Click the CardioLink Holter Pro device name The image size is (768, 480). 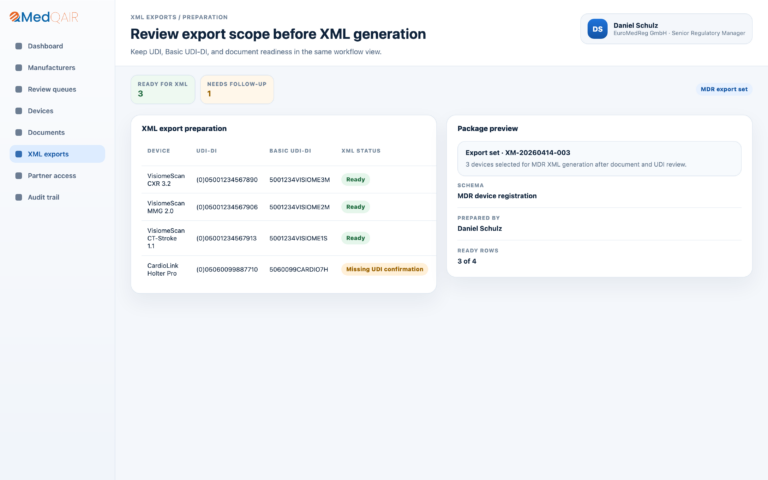(163, 269)
